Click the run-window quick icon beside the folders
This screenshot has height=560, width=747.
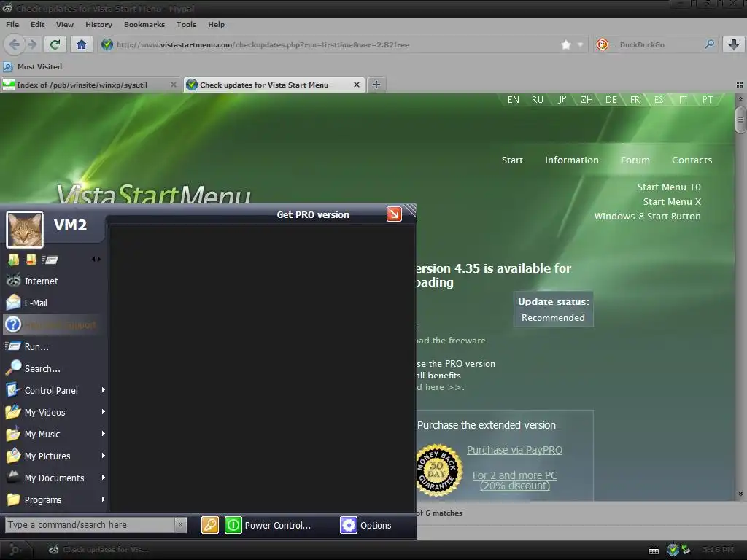(x=50, y=260)
